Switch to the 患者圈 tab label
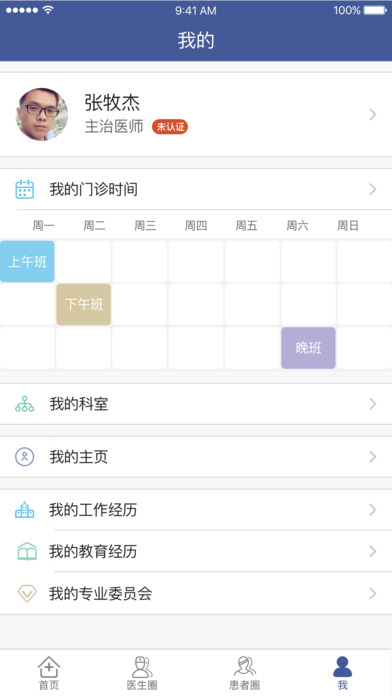392x696 pixels. pyautogui.click(x=245, y=685)
